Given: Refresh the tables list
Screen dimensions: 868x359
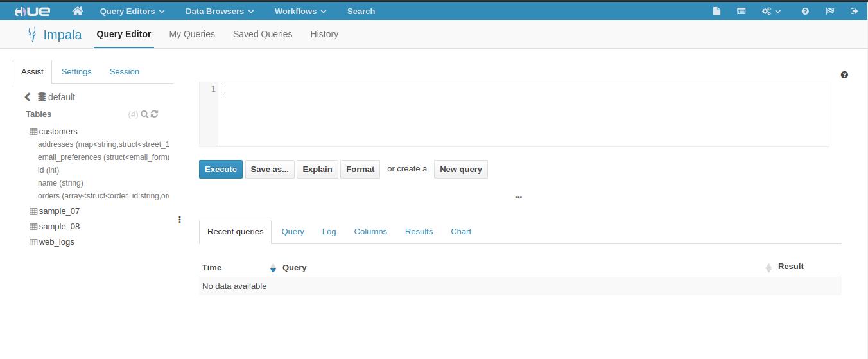Looking at the screenshot, I should 154,114.
